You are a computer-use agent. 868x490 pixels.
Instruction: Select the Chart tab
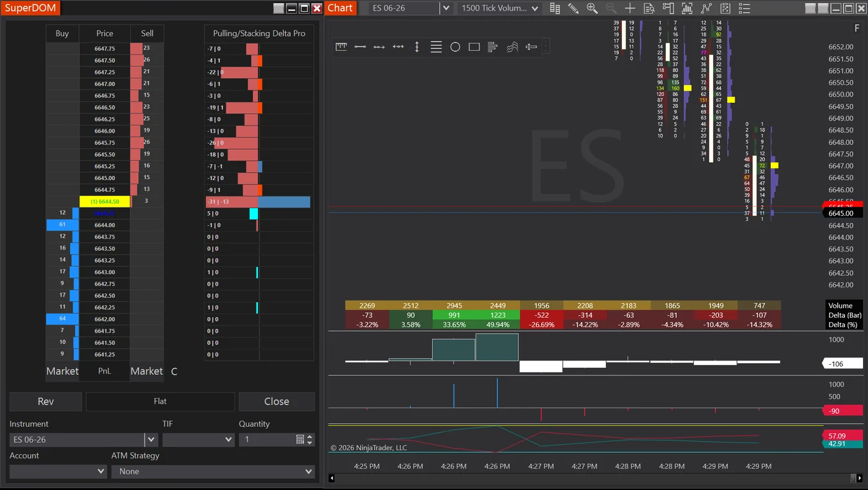(340, 8)
